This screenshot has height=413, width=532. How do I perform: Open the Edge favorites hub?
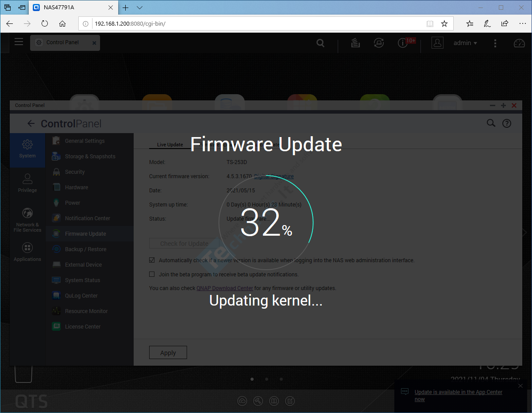(470, 24)
